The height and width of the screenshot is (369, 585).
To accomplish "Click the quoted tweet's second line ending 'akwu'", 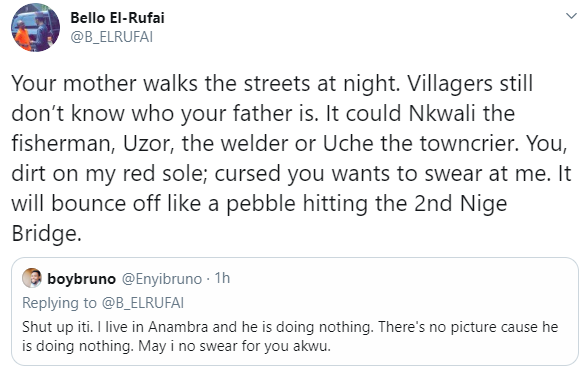I will pos(176,346).
